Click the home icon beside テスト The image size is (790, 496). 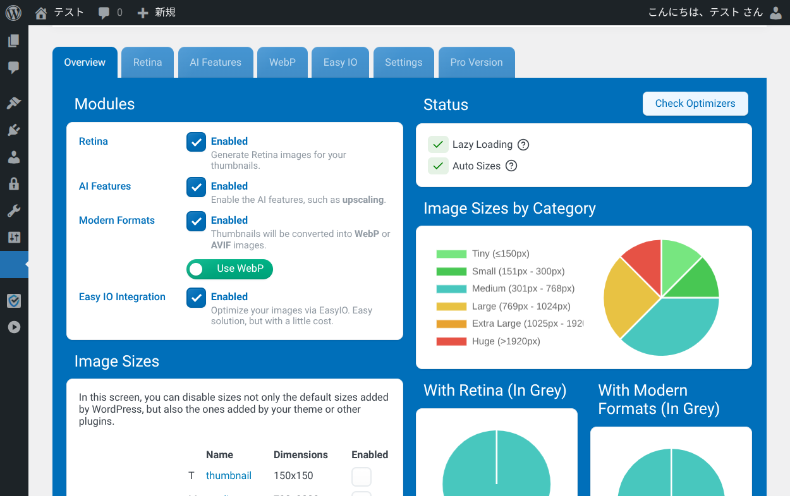coord(41,13)
